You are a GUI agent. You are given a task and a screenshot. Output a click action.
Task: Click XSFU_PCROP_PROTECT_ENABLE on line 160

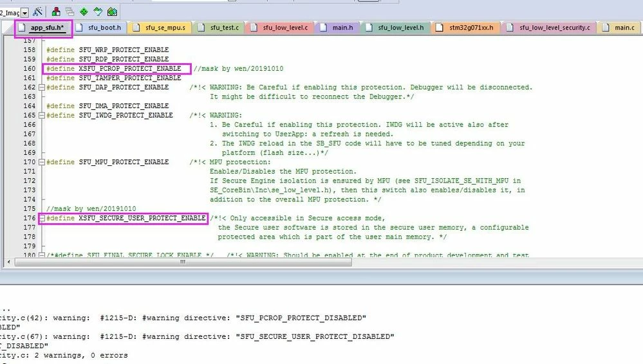click(x=130, y=68)
